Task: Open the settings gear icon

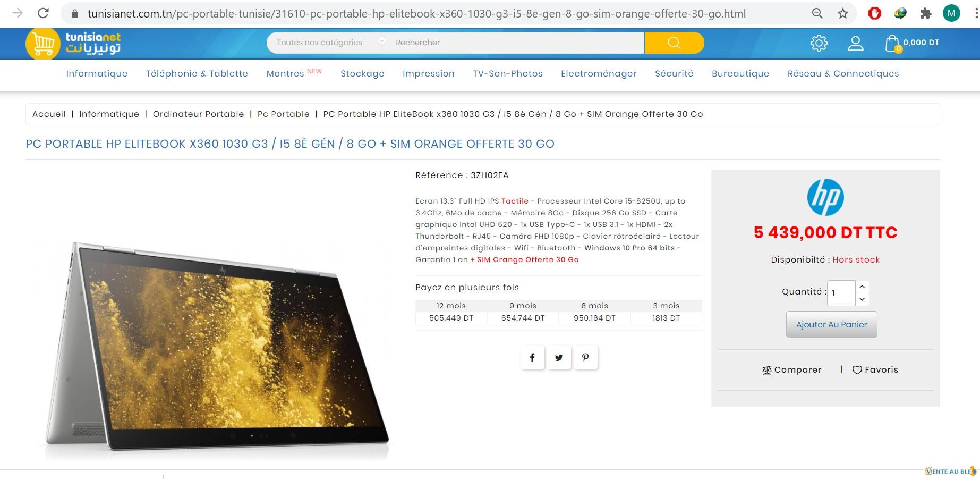Action: click(x=819, y=43)
